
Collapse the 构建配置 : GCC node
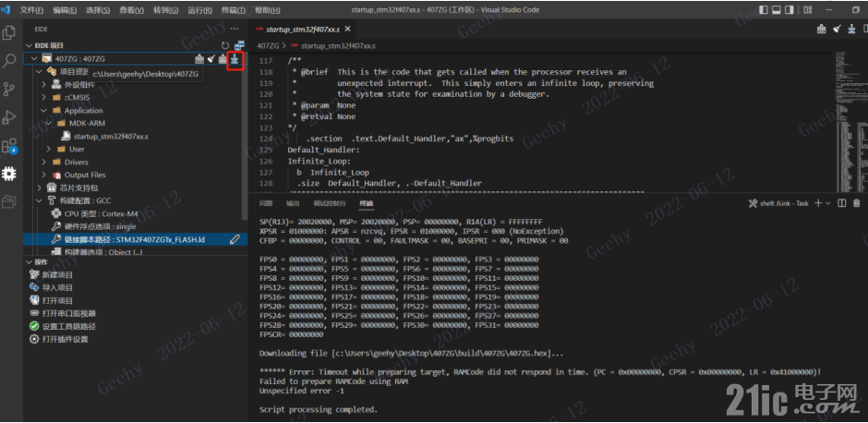click(x=39, y=200)
